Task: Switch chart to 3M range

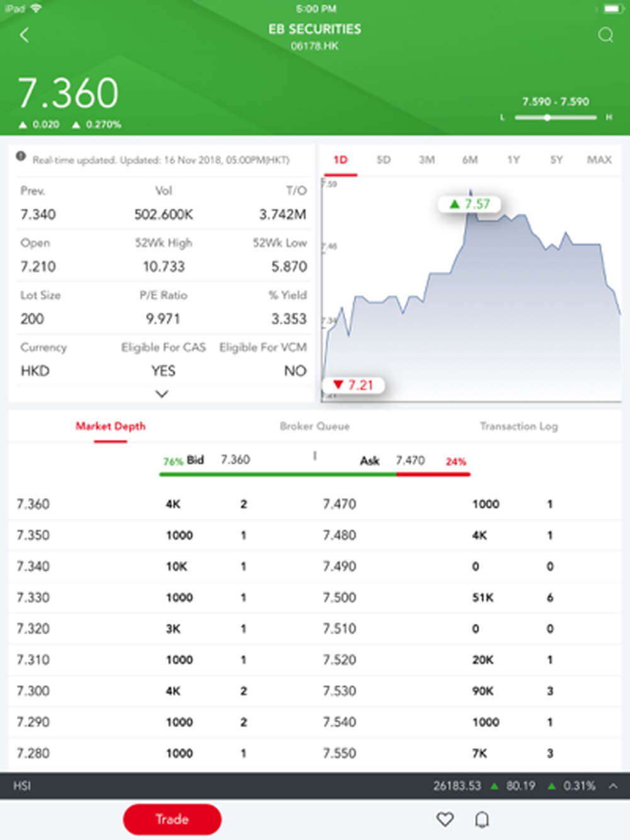Action: pyautogui.click(x=427, y=160)
